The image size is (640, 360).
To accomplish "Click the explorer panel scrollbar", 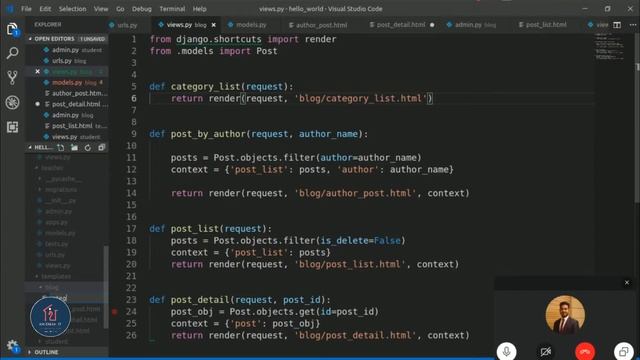I will click(x=106, y=287).
